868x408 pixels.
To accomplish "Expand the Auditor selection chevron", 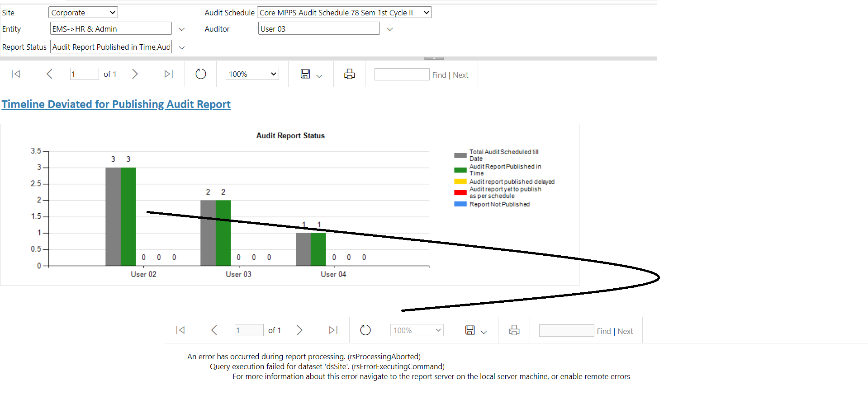I will point(390,29).
